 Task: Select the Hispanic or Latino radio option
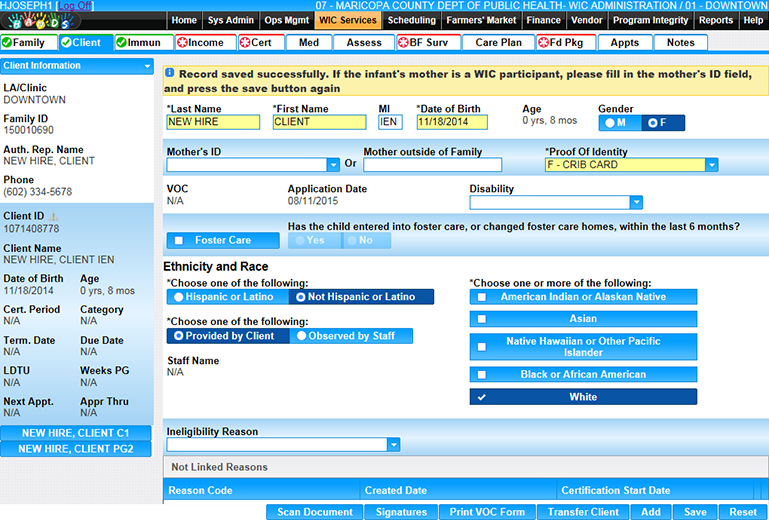(178, 297)
